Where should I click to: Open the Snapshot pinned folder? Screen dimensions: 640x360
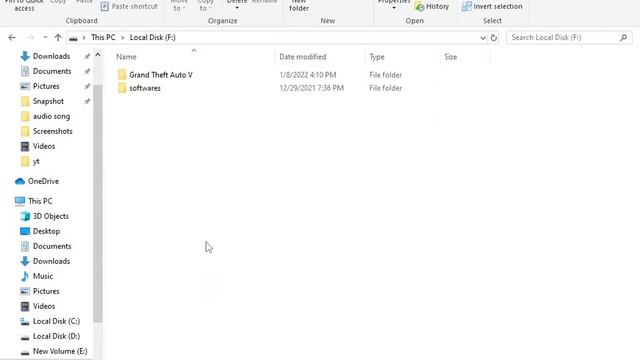48,101
